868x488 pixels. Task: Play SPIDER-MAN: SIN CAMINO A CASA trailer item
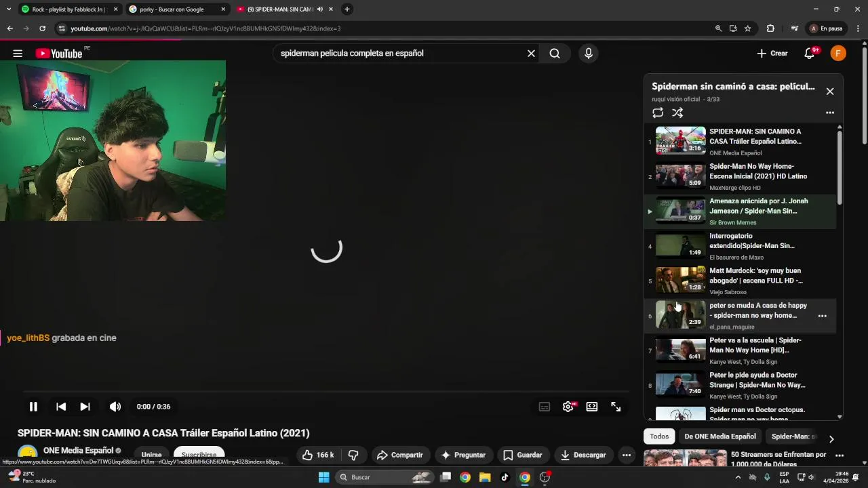[740, 141]
